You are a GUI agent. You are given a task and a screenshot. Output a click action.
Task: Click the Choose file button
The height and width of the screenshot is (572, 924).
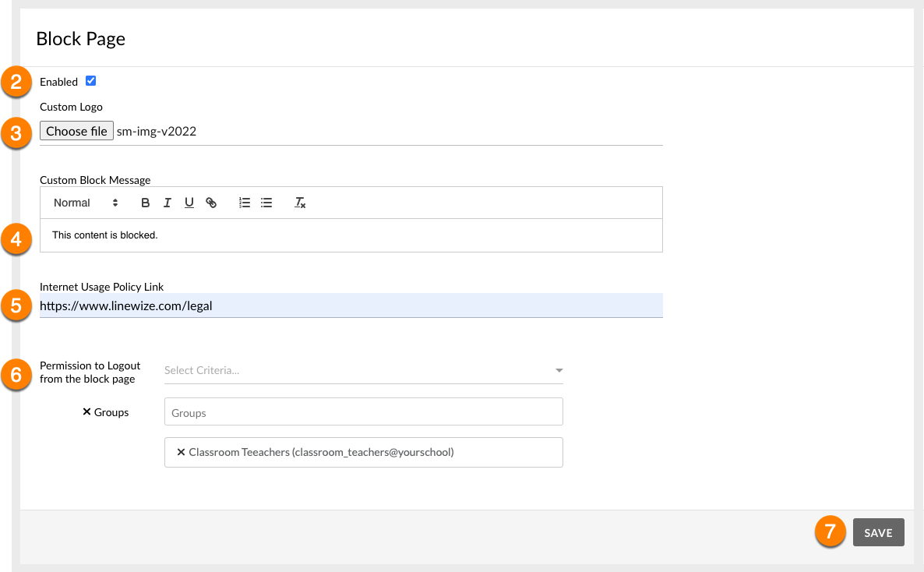pos(76,131)
